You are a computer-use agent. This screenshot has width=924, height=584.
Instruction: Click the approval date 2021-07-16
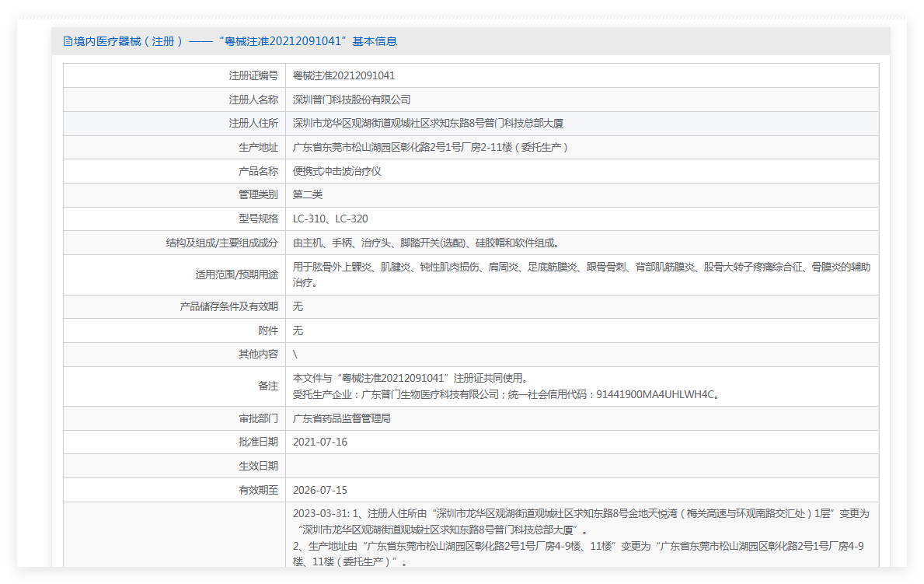(319, 442)
